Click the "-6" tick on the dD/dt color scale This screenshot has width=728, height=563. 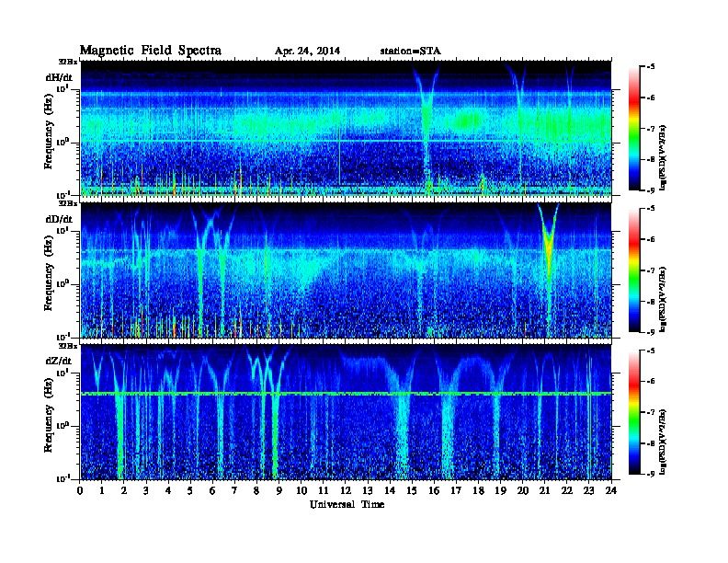click(651, 240)
